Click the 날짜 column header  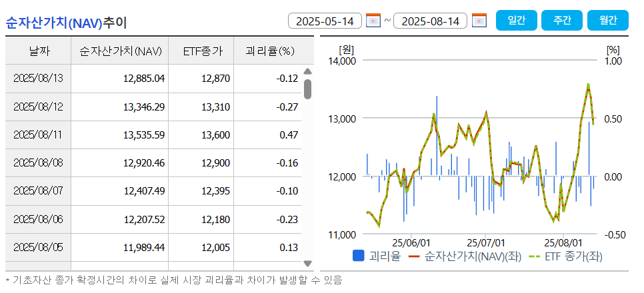point(39,51)
